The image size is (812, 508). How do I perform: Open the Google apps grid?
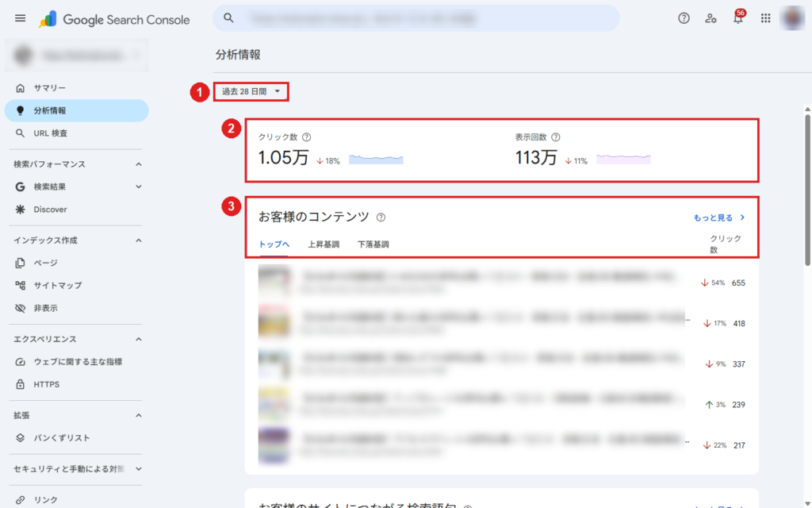[x=765, y=19]
